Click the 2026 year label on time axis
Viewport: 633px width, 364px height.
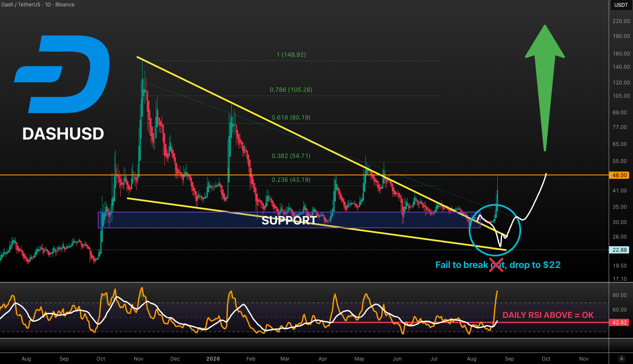213,359
